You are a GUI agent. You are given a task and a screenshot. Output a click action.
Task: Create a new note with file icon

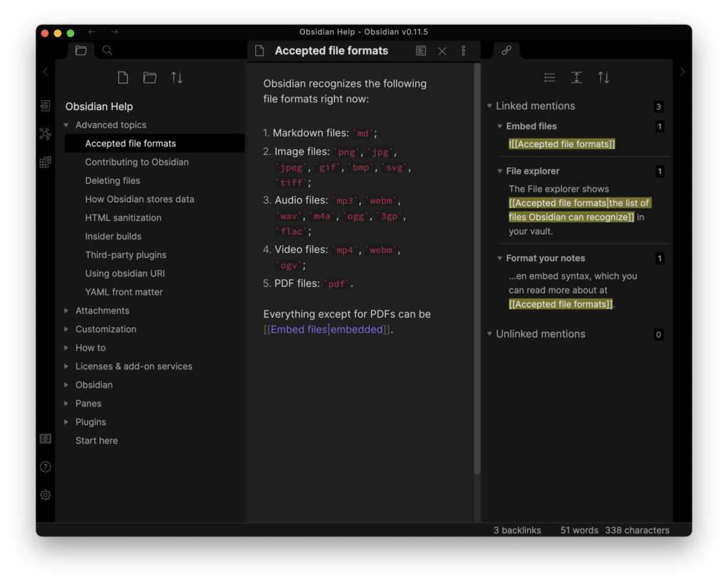[123, 78]
